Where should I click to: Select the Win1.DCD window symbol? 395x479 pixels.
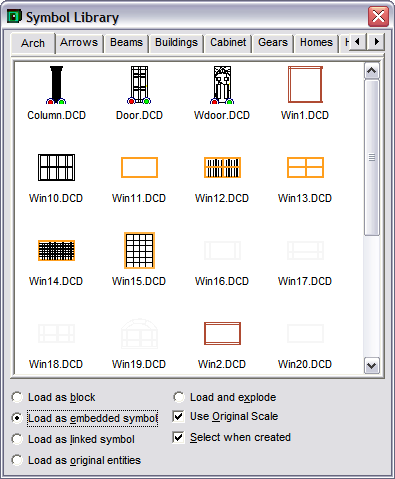pos(305,84)
